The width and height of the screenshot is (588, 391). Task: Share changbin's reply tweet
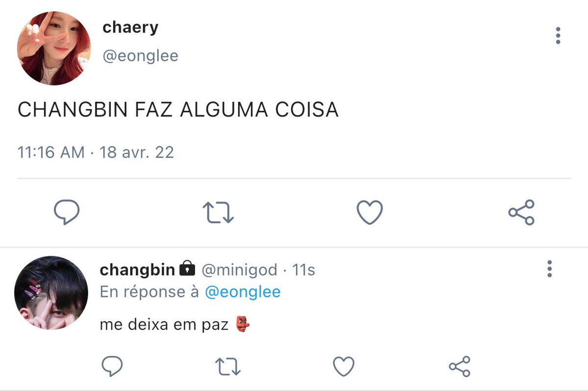(460, 366)
